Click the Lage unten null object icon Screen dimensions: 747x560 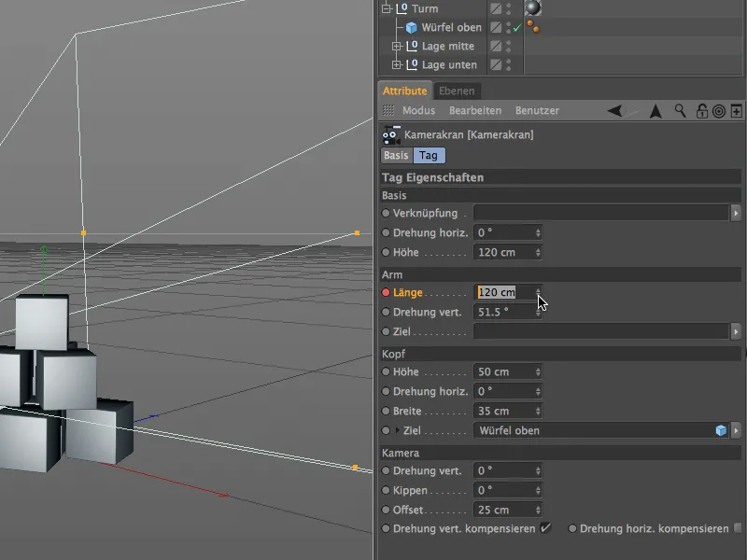(412, 64)
